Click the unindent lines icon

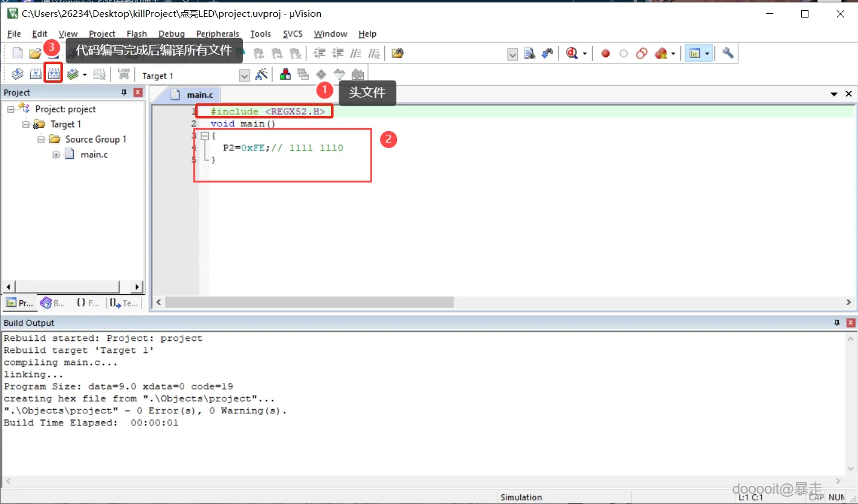(x=338, y=53)
